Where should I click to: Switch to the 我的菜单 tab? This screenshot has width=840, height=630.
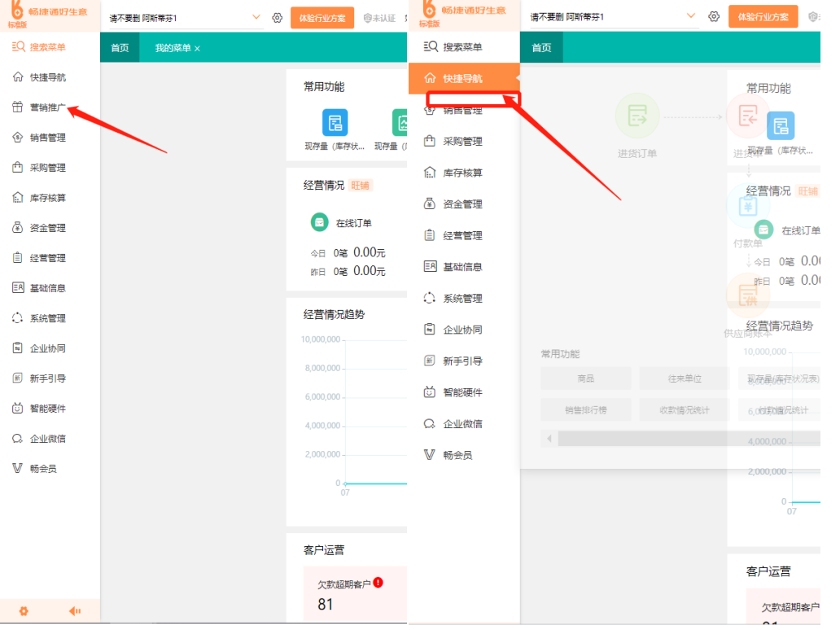[x=173, y=48]
